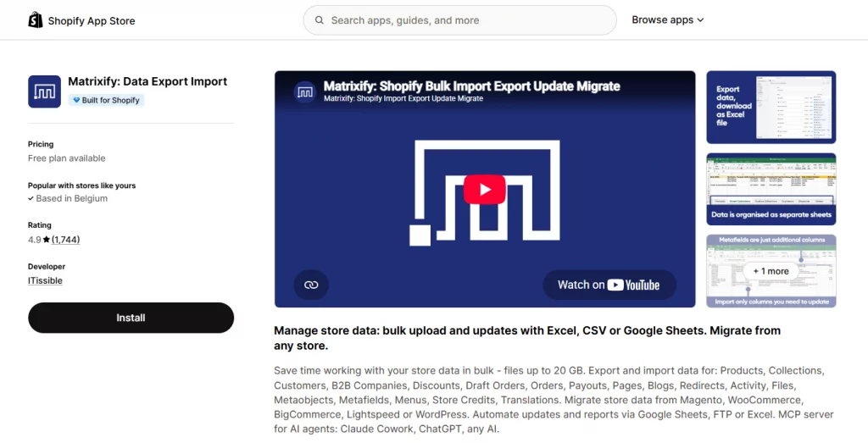The width and height of the screenshot is (868, 443).
Task: Click the 4.9 rating value
Action: pyautogui.click(x=34, y=240)
